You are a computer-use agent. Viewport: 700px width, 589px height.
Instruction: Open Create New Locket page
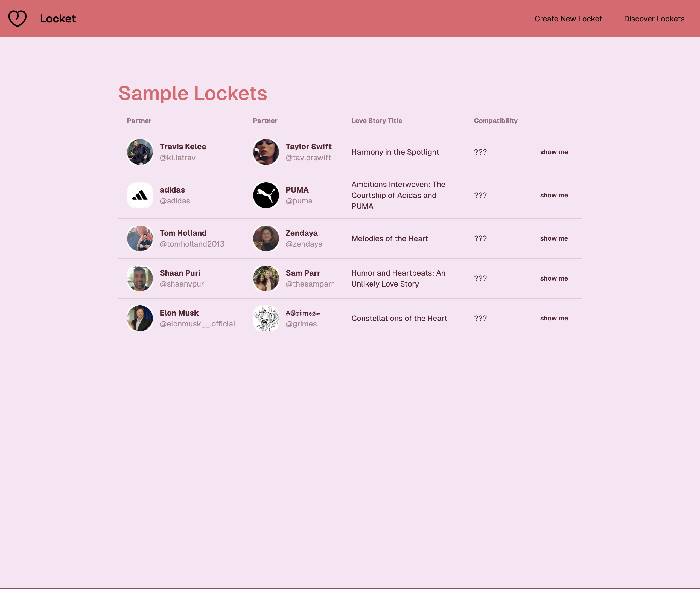(x=568, y=19)
